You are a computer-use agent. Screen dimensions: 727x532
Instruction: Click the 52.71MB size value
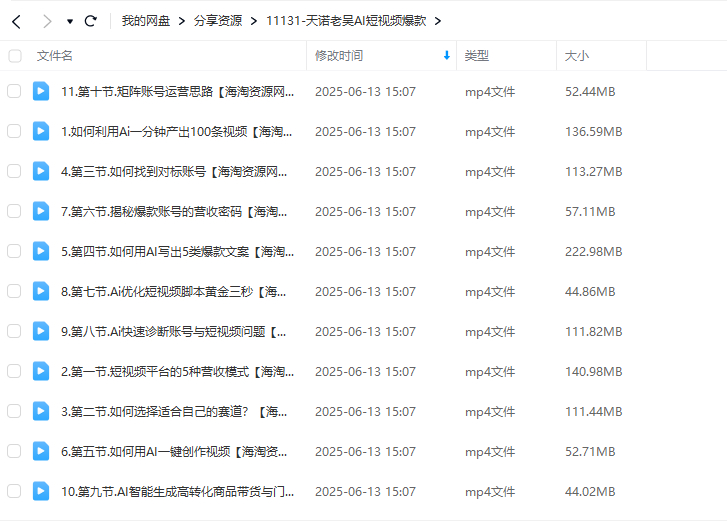pyautogui.click(x=590, y=451)
